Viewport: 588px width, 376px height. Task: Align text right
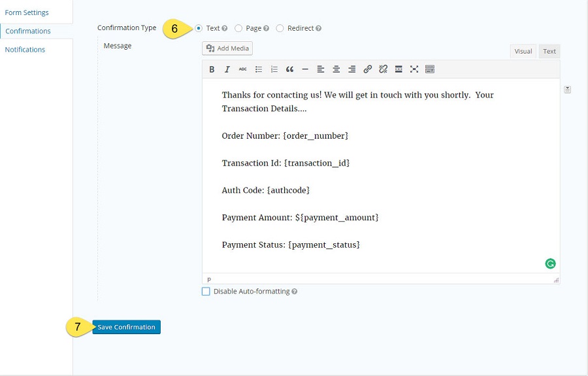(x=351, y=69)
